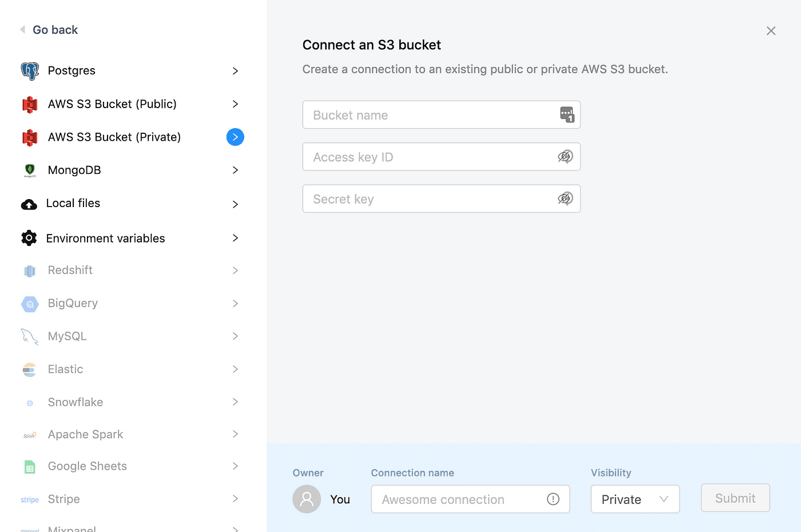The image size is (801, 532).
Task: Toggle visibility of the Secret key
Action: [x=565, y=198]
